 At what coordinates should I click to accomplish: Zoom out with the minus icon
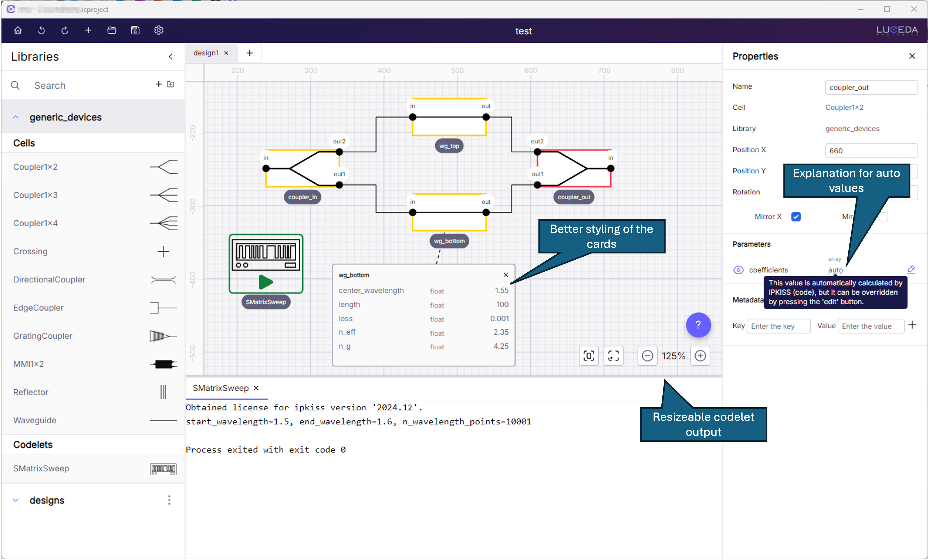pos(647,356)
